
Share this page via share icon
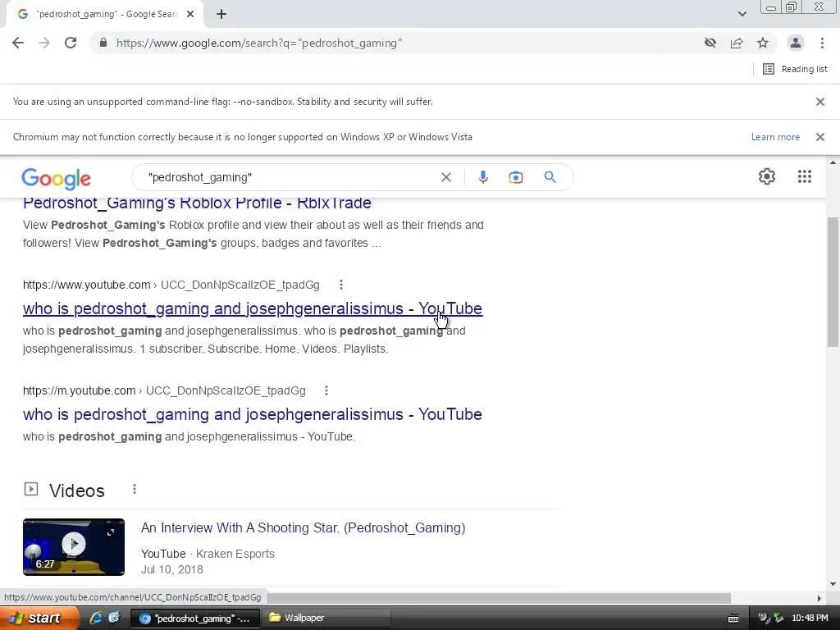click(x=737, y=43)
